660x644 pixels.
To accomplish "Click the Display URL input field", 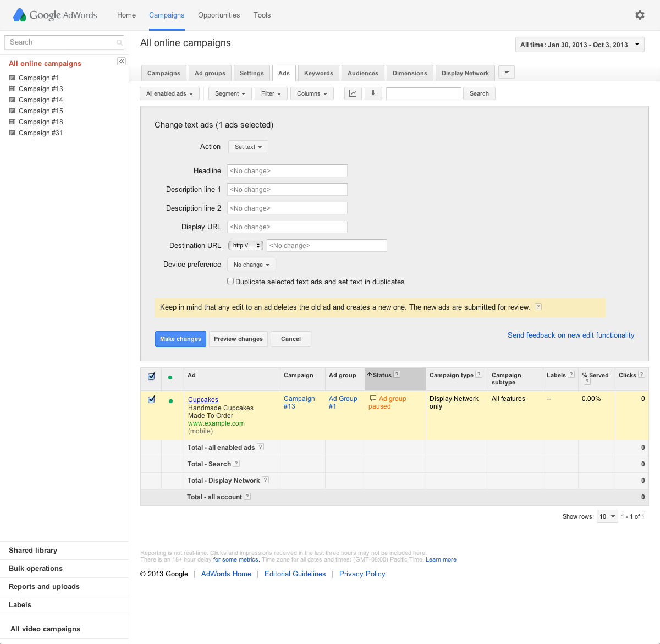I will tap(287, 227).
